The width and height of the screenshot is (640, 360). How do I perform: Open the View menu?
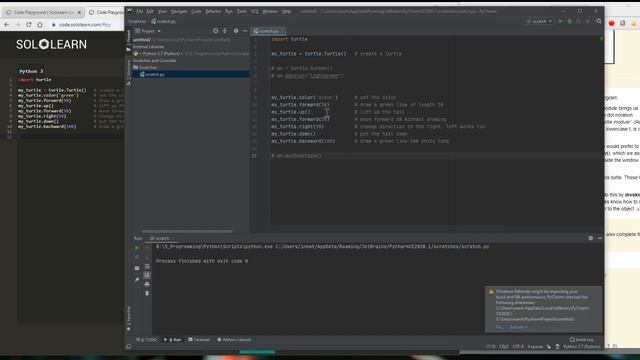pos(162,11)
